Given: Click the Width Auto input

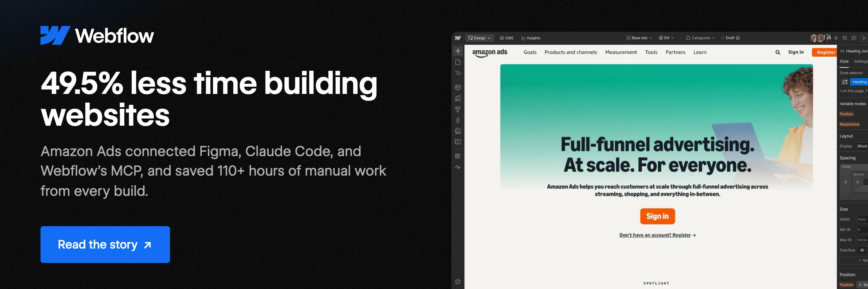Looking at the screenshot, I should (x=862, y=219).
